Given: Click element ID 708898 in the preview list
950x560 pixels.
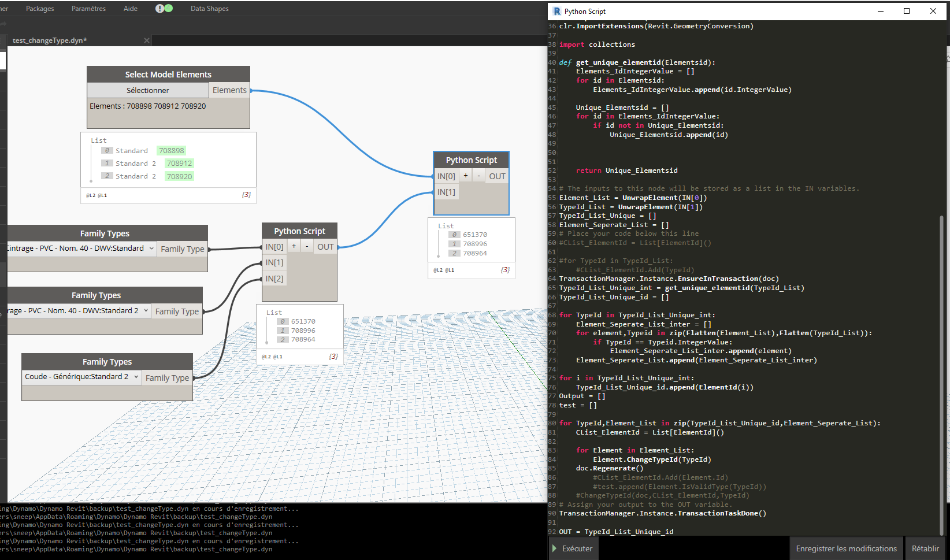Looking at the screenshot, I should pyautogui.click(x=172, y=151).
